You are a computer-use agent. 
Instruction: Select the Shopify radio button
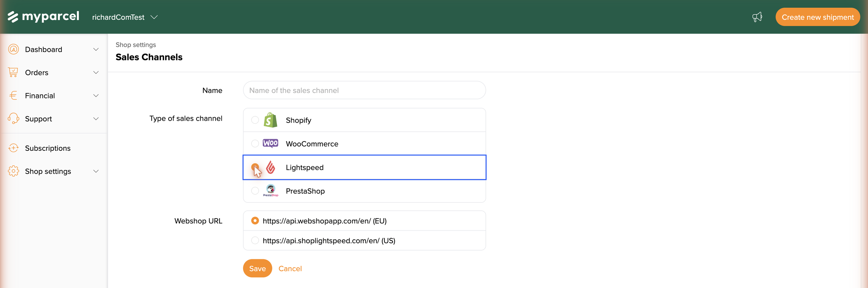[x=255, y=120]
